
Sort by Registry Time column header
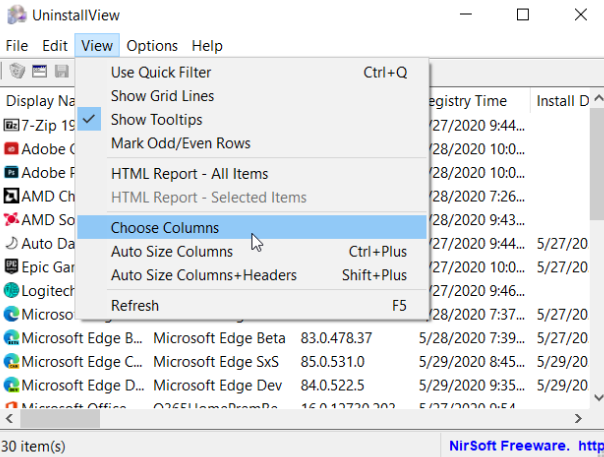pos(479,101)
